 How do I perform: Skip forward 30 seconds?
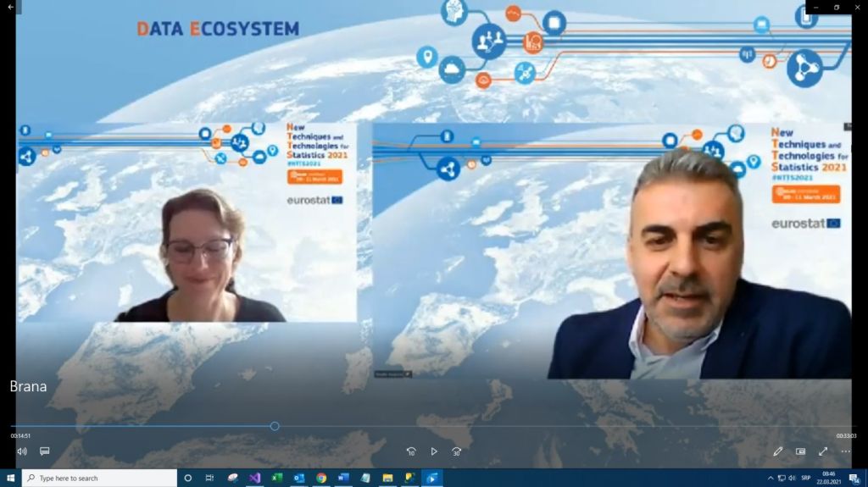pos(457,451)
